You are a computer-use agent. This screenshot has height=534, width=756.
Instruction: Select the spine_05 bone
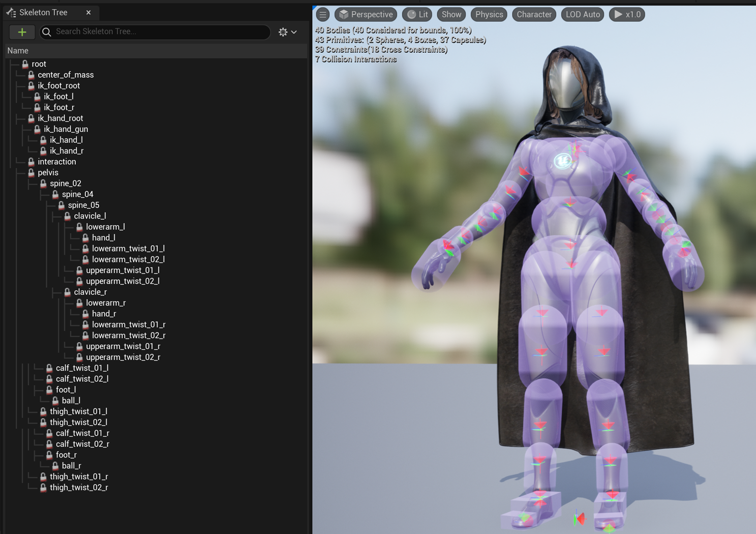click(83, 205)
